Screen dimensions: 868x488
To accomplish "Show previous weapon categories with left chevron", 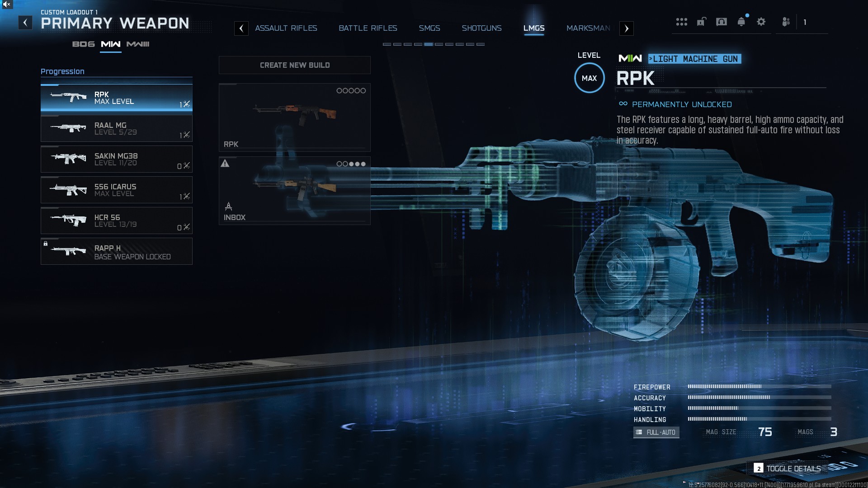I will 241,28.
